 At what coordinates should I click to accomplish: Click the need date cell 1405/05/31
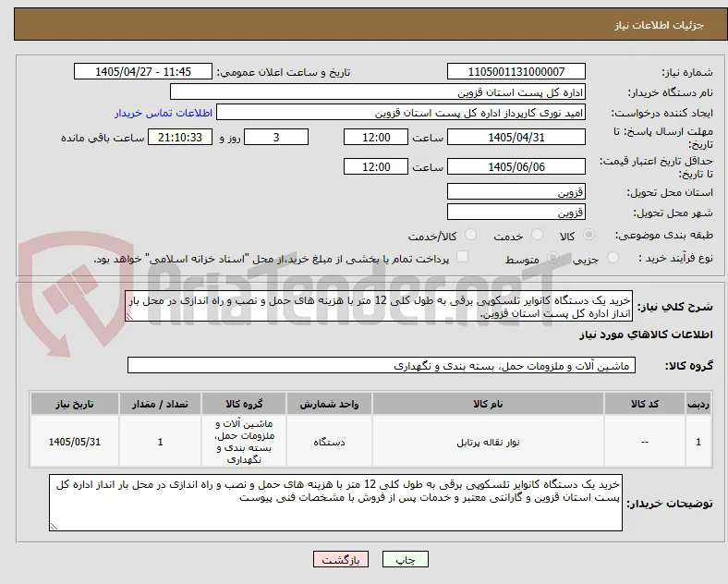tap(75, 442)
